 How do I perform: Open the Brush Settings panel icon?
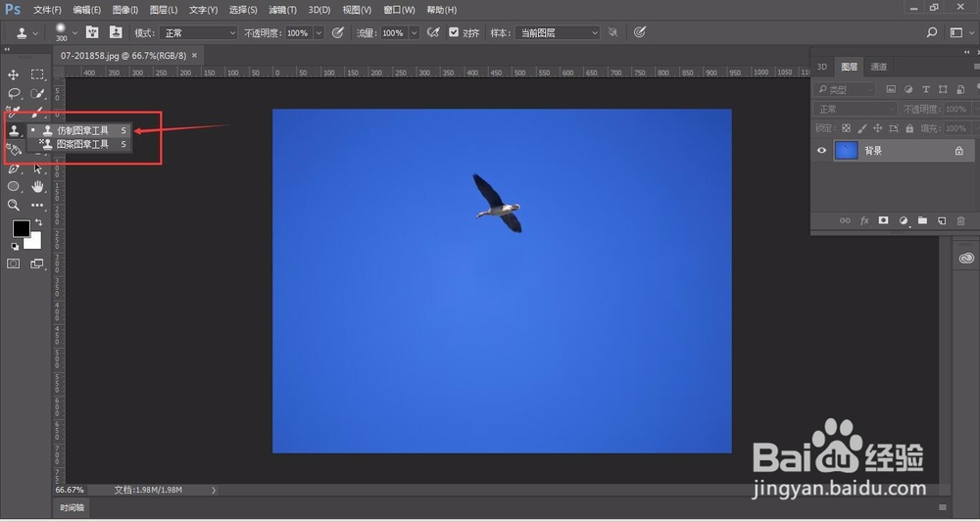tap(92, 32)
